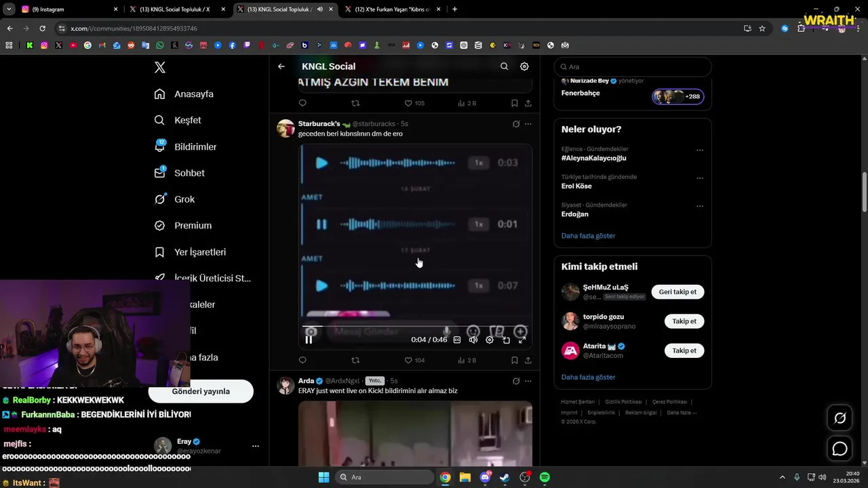The width and height of the screenshot is (868, 488).
Task: Repost the post with 105 likes
Action: click(x=355, y=103)
